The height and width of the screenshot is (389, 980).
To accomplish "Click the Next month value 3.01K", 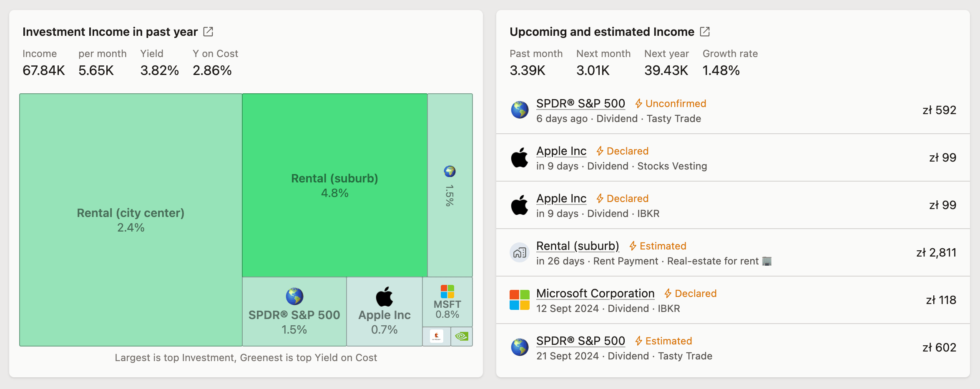I will pyautogui.click(x=593, y=70).
